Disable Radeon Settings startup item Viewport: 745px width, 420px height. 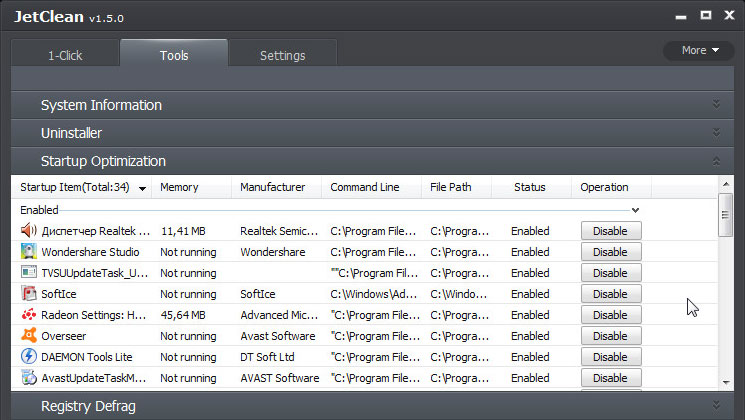611,315
